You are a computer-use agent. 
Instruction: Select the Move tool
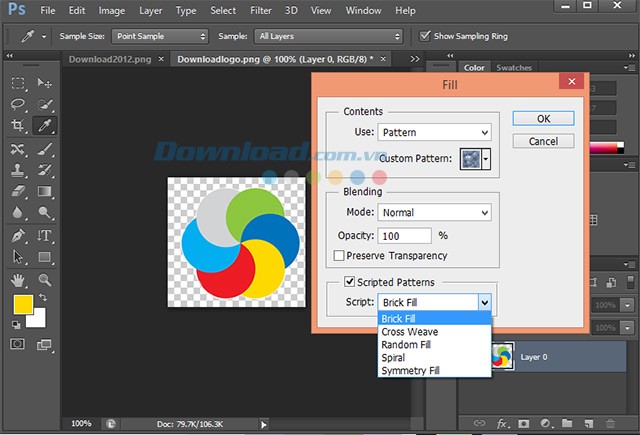pos(45,83)
